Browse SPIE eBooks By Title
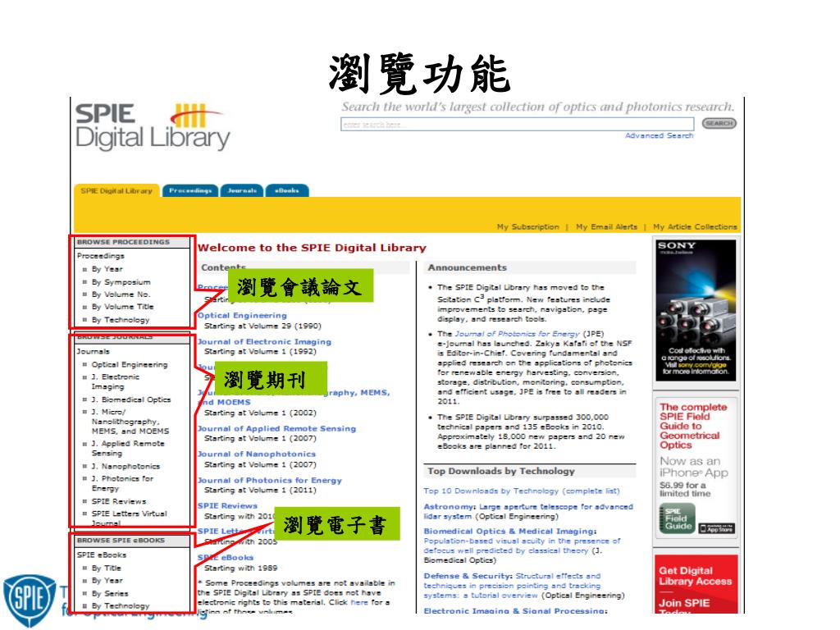This screenshot has height=630, width=840. point(107,568)
